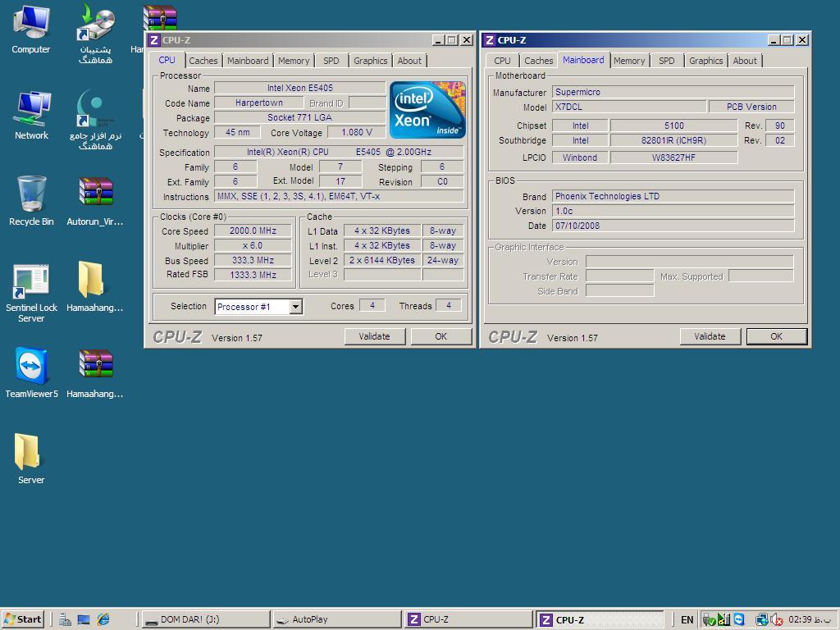This screenshot has height=630, width=840.
Task: Click Z icon in left CPU-Z title bar
Action: coord(153,40)
